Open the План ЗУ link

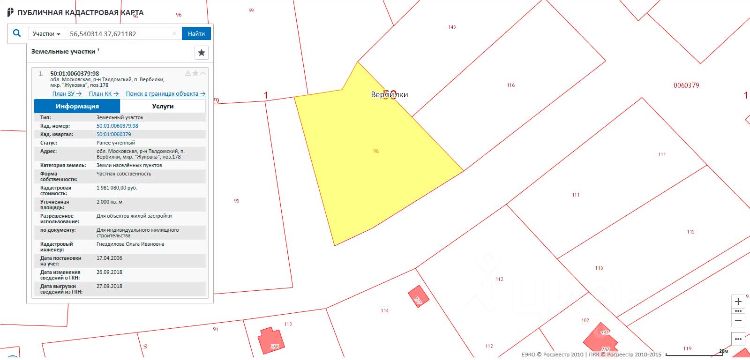click(x=66, y=94)
